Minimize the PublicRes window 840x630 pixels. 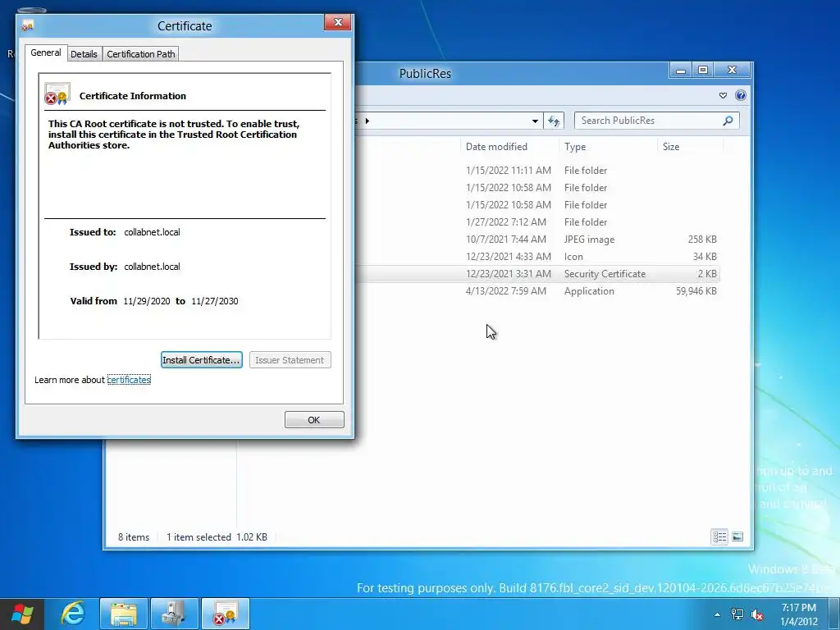[681, 70]
